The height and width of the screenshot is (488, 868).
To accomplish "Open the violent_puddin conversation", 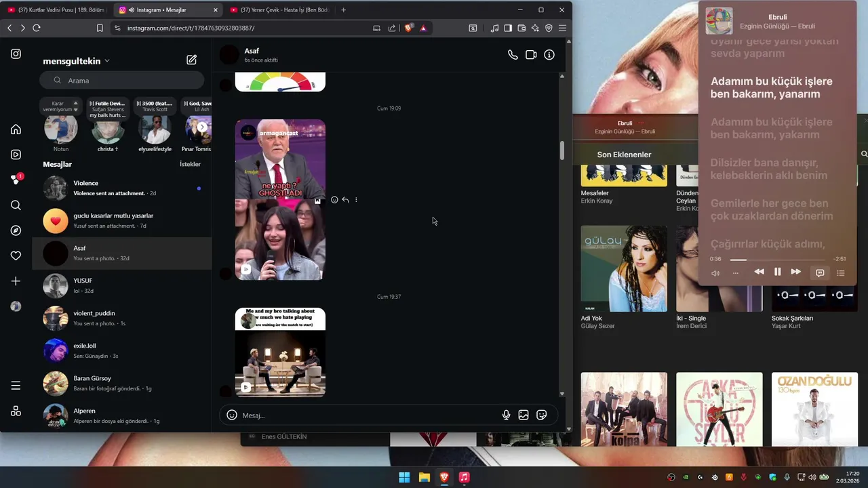I will [x=122, y=318].
